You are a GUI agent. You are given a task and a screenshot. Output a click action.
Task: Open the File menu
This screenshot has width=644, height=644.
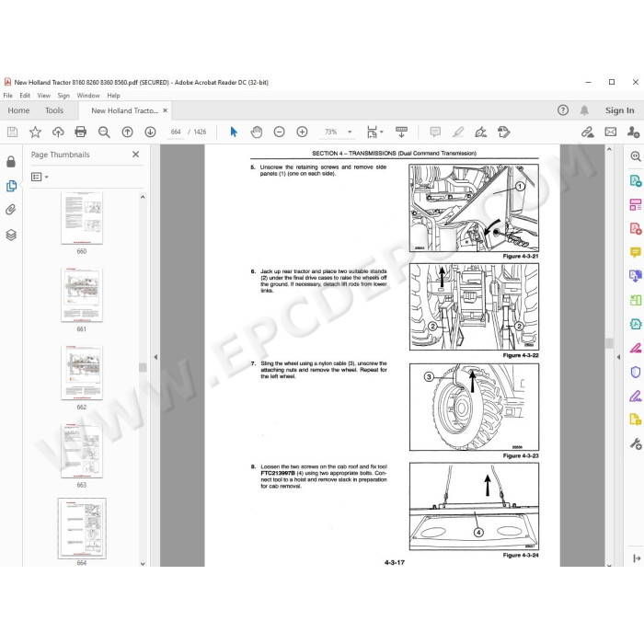[x=7, y=96]
